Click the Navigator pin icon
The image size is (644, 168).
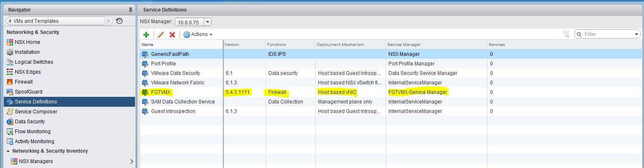pos(131,10)
